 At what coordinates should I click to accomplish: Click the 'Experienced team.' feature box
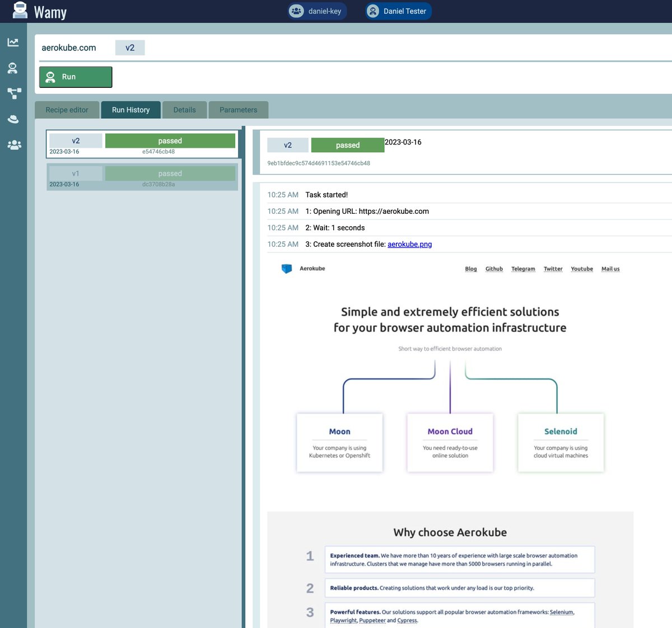[x=460, y=560]
